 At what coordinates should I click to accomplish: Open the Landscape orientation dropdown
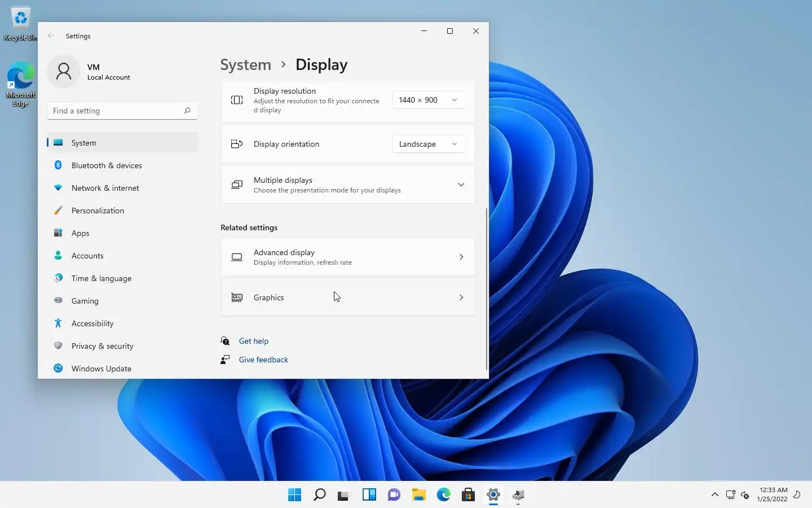click(x=429, y=144)
